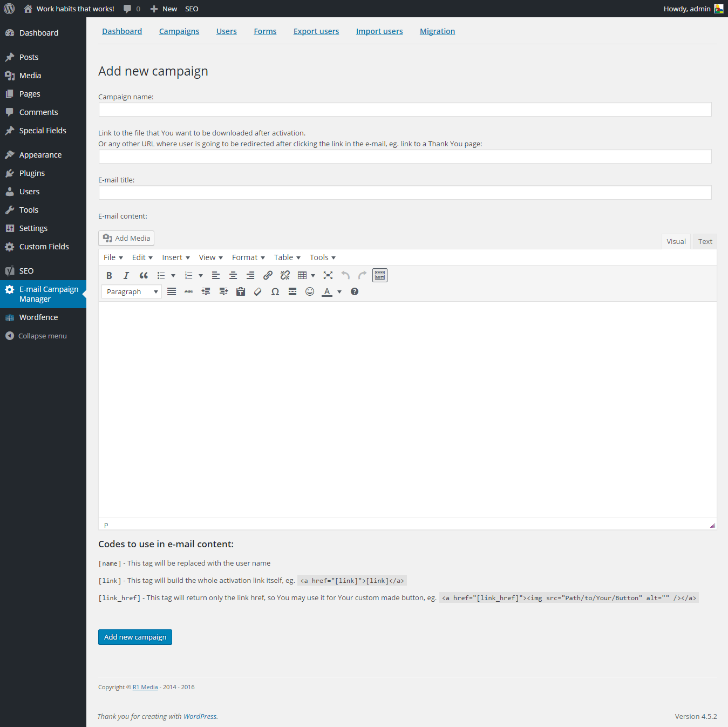Insert or edit a link
The height and width of the screenshot is (727, 728).
(268, 275)
